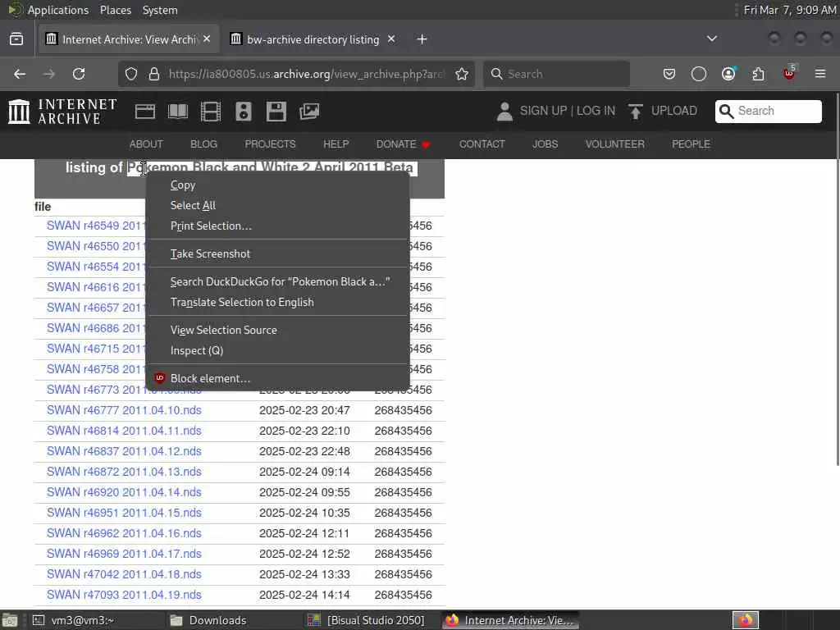Click the clock Fri Mar 7, 9:09 AM
840x630 pixels.
(790, 10)
